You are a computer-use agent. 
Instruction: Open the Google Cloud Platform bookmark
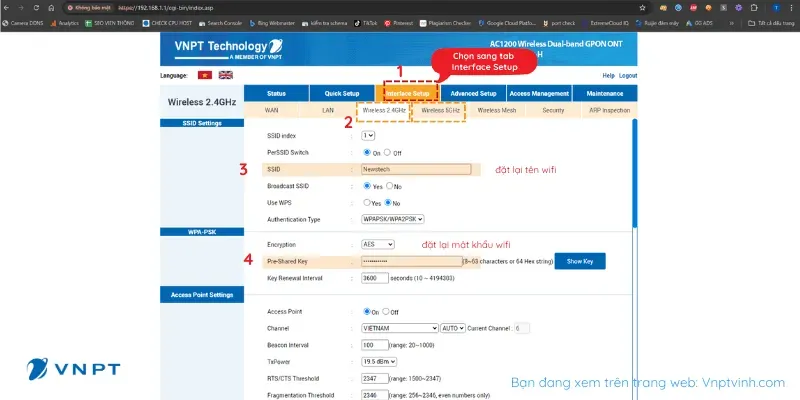[x=507, y=23]
